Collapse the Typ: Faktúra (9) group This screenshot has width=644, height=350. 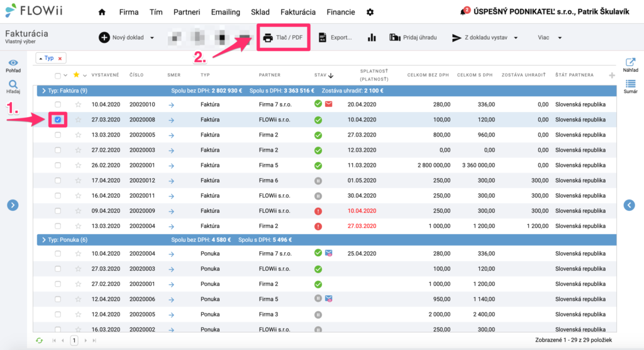(44, 91)
